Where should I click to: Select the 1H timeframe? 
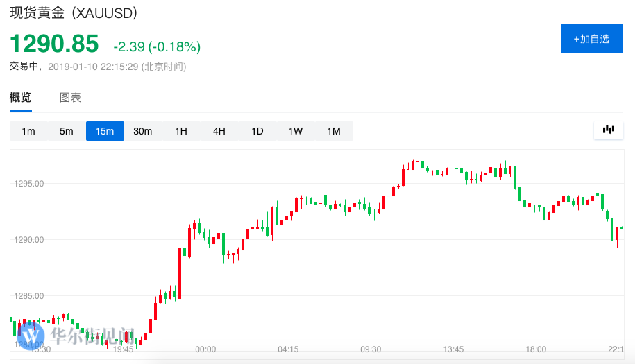tap(181, 131)
